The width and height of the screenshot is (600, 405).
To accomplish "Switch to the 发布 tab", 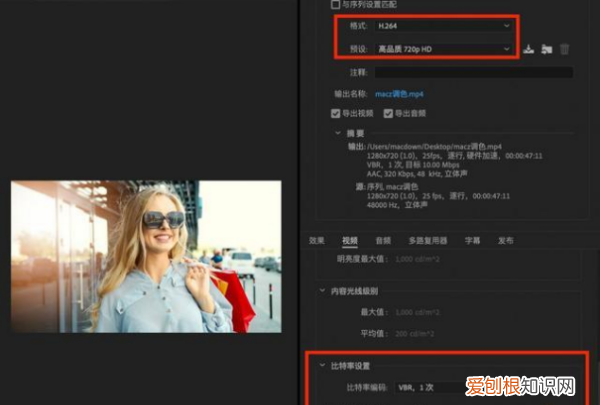I will (x=505, y=240).
